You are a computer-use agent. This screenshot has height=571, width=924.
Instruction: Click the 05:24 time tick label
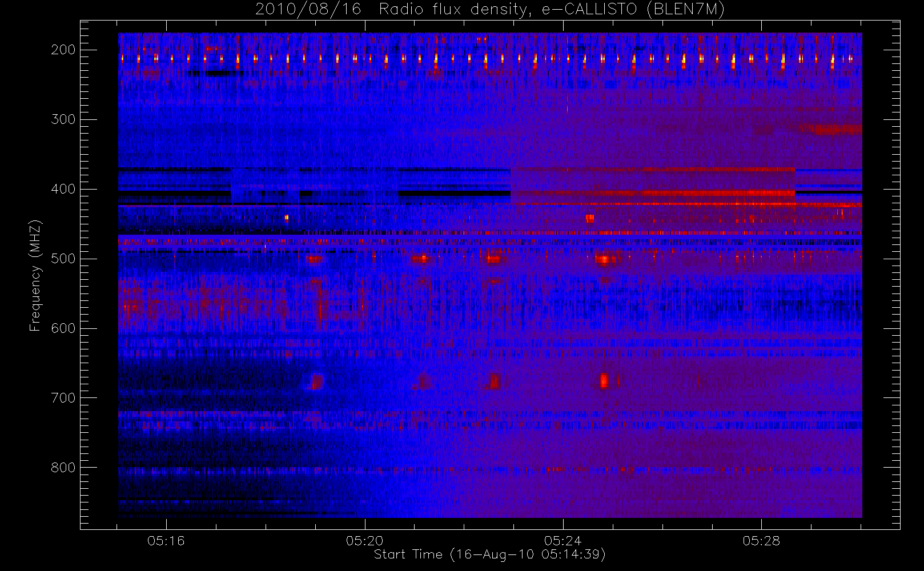point(563,541)
